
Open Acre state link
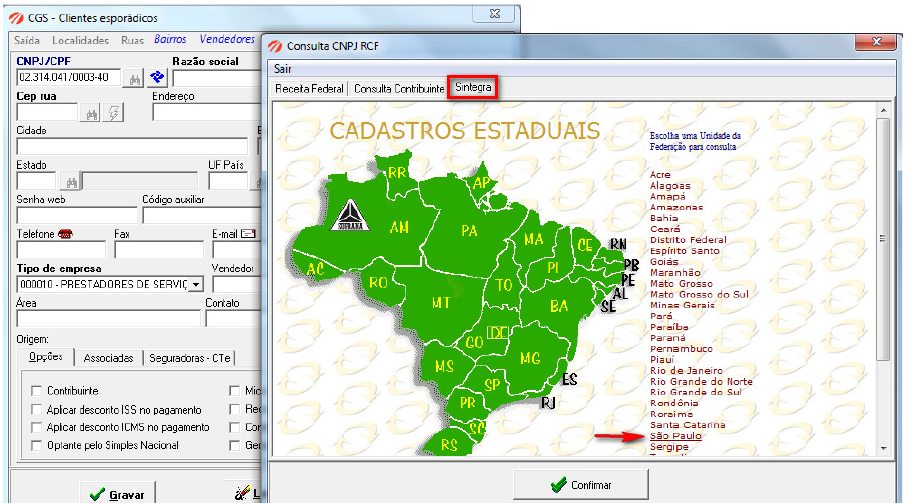coord(660,174)
